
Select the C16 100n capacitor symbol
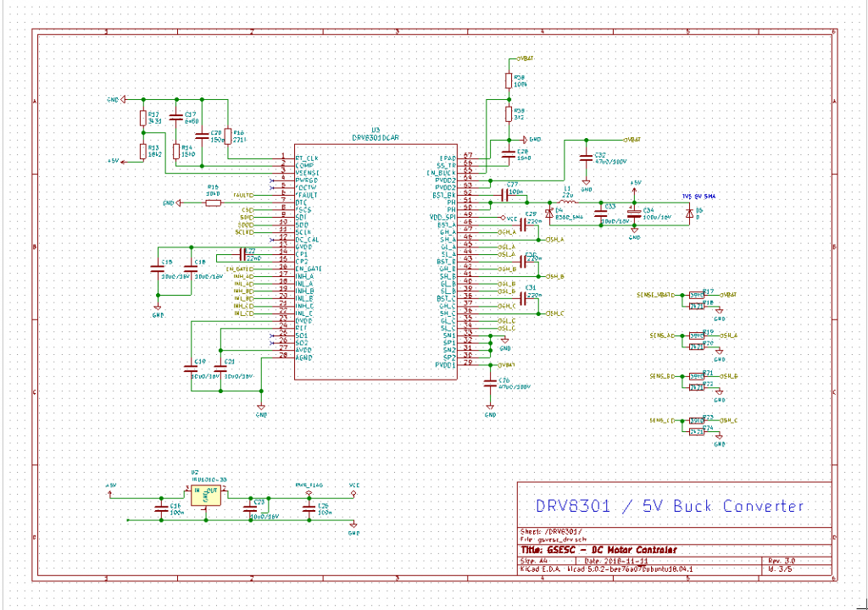161,509
